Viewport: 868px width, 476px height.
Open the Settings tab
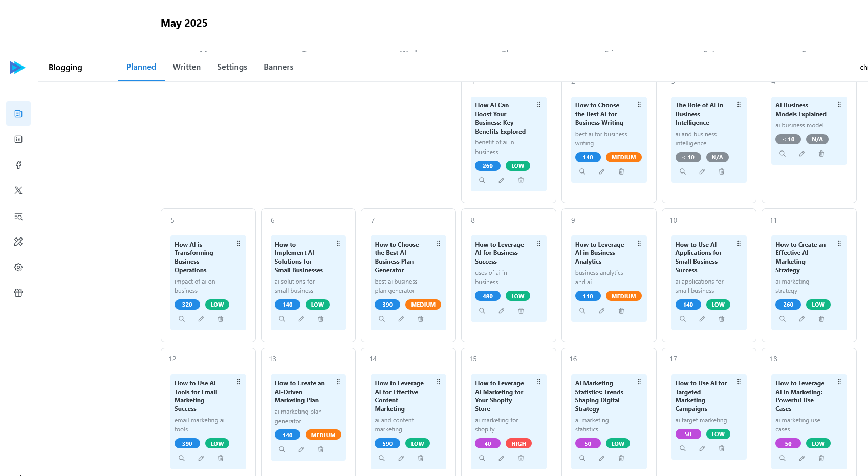pos(232,67)
